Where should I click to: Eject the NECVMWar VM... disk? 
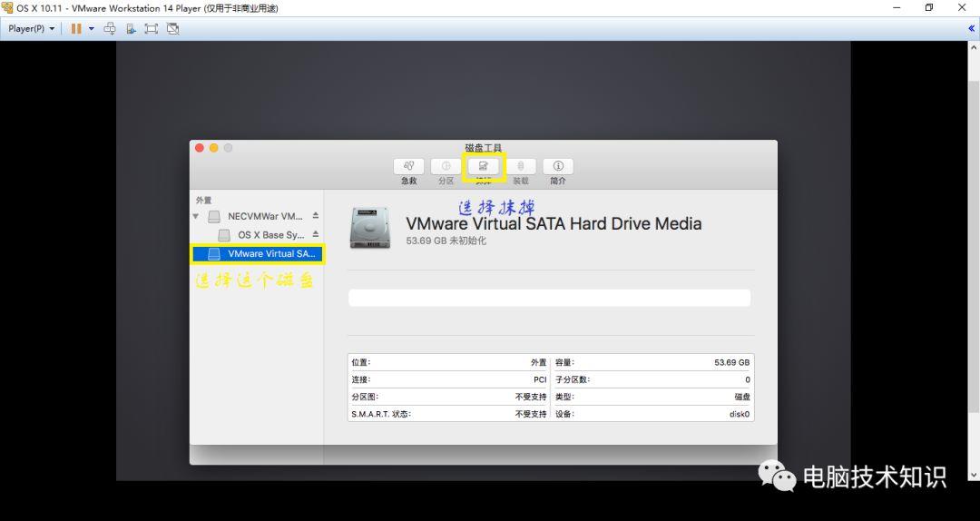[x=316, y=216]
